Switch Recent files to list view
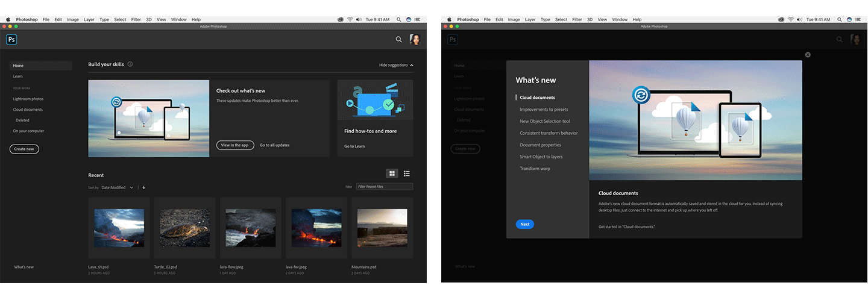The width and height of the screenshot is (868, 306). pos(407,173)
